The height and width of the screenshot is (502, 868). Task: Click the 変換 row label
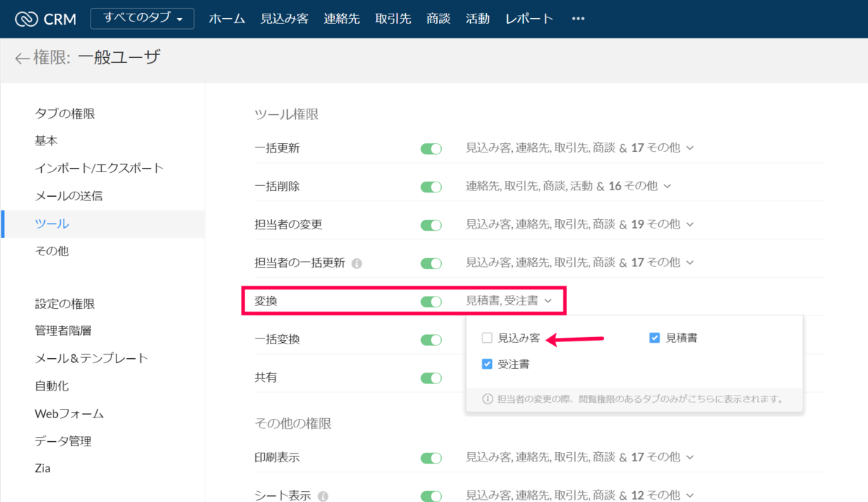tap(266, 301)
